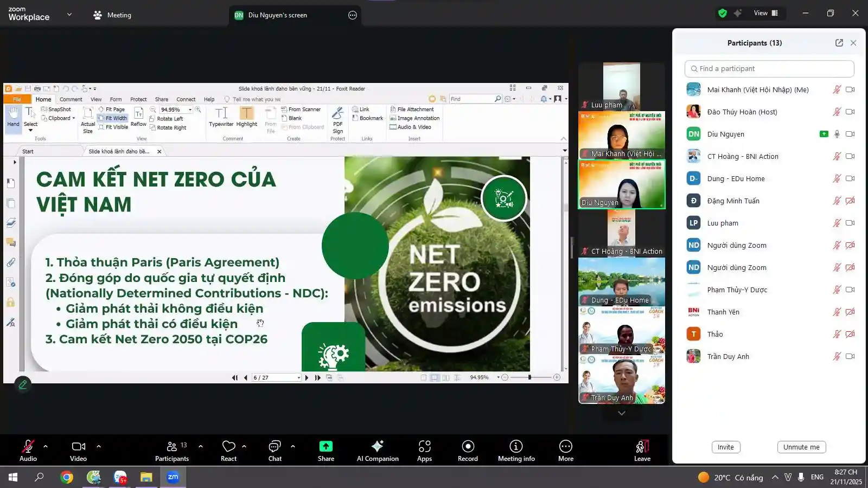Expand more video thumbnails with down chevron
Viewport: 868px width, 488px height.
[x=622, y=413]
